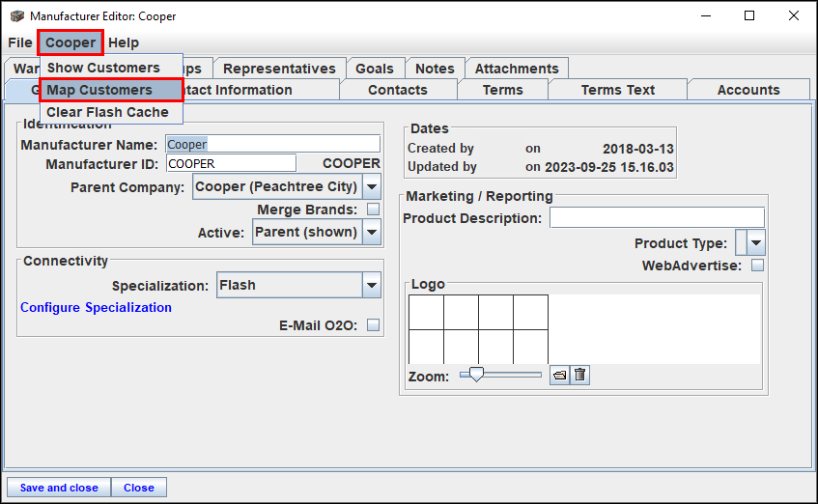Image resolution: width=818 pixels, height=504 pixels.
Task: Open the Cooper menu
Action: 71,42
